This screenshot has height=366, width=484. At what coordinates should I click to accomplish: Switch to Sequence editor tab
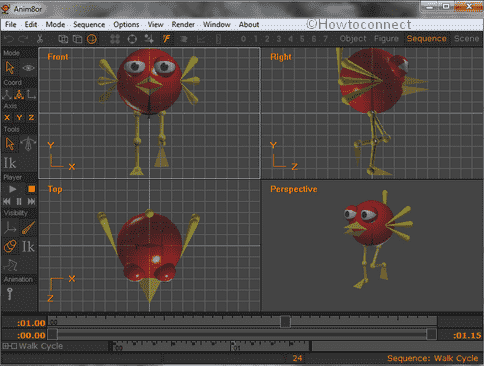[x=426, y=39]
